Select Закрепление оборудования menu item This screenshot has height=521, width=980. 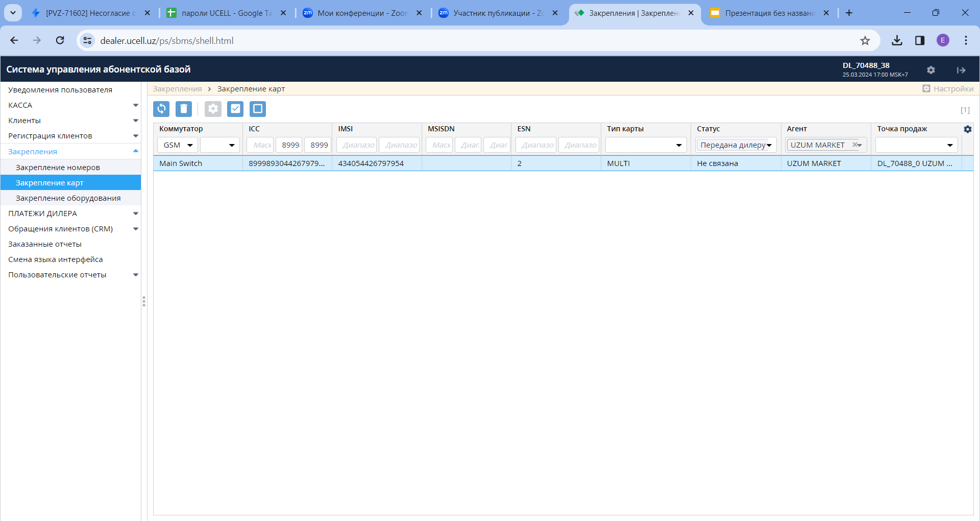[x=70, y=198]
